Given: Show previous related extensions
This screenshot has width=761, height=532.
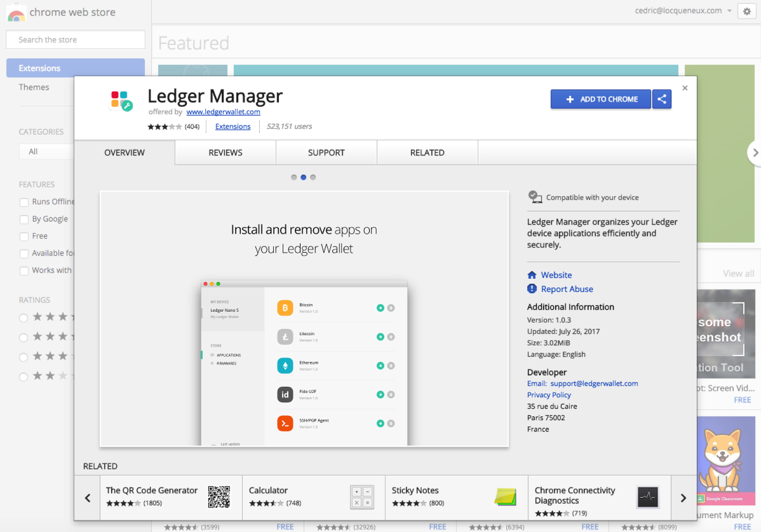Looking at the screenshot, I should click(x=88, y=498).
